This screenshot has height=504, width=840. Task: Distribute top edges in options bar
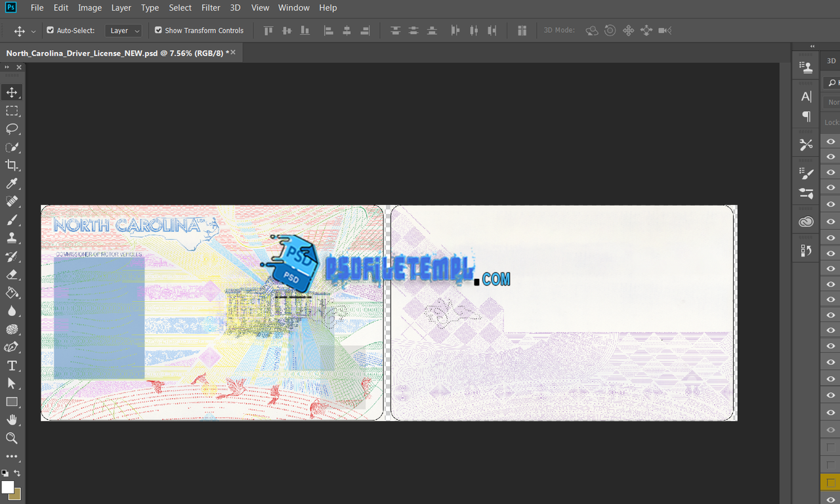pos(395,30)
